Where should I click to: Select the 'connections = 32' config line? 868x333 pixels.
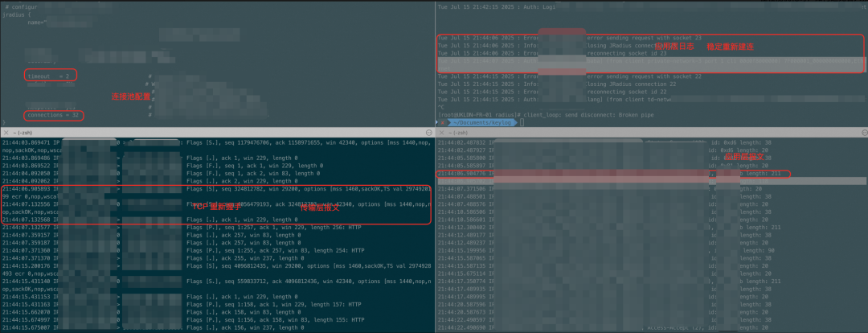pos(53,115)
